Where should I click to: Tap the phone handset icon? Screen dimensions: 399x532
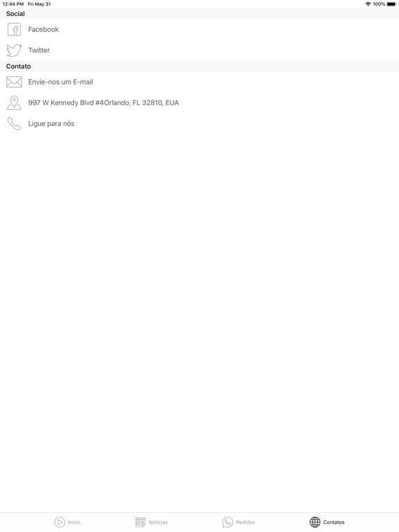15,123
